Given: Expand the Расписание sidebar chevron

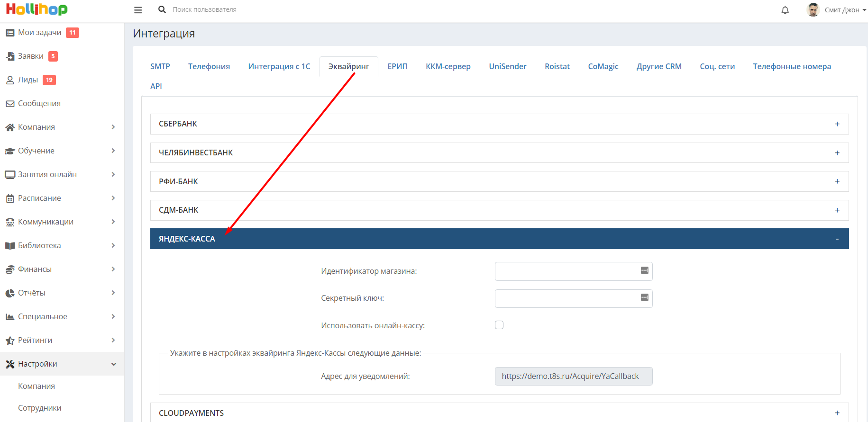Looking at the screenshot, I should point(113,198).
